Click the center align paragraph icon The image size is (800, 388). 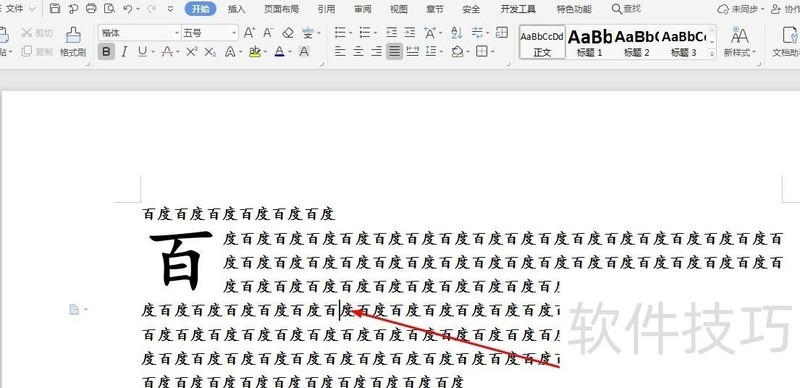pyautogui.click(x=359, y=52)
